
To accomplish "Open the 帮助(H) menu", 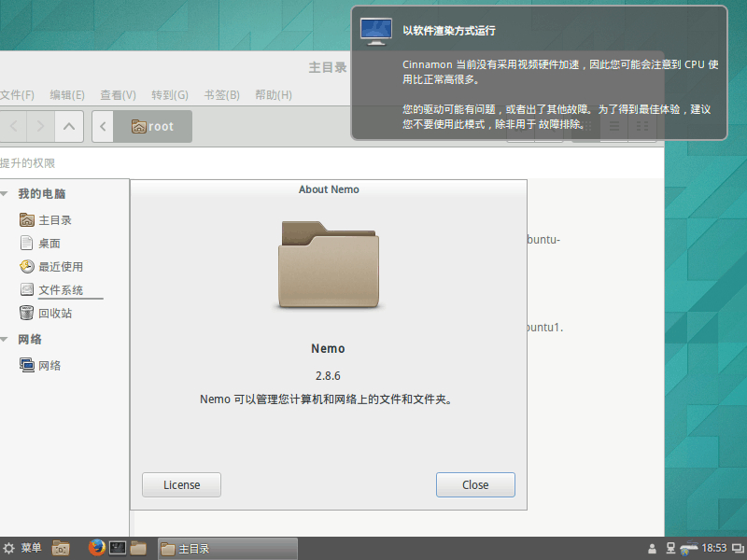I will click(273, 95).
